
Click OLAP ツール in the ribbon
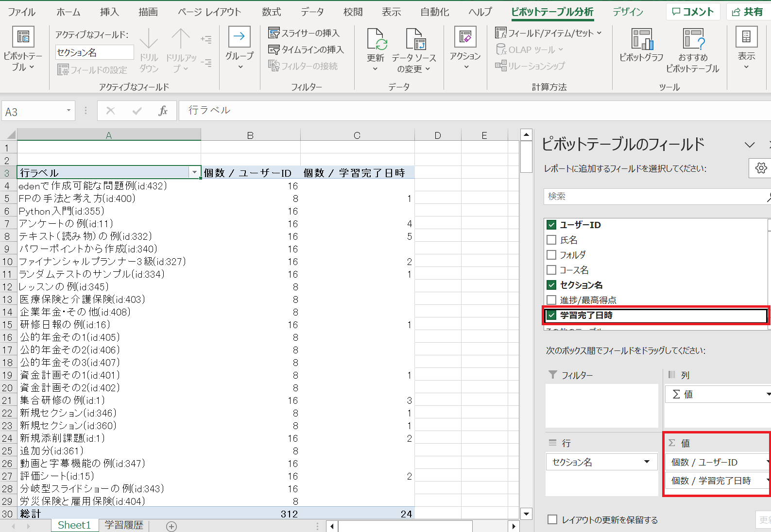(x=529, y=50)
